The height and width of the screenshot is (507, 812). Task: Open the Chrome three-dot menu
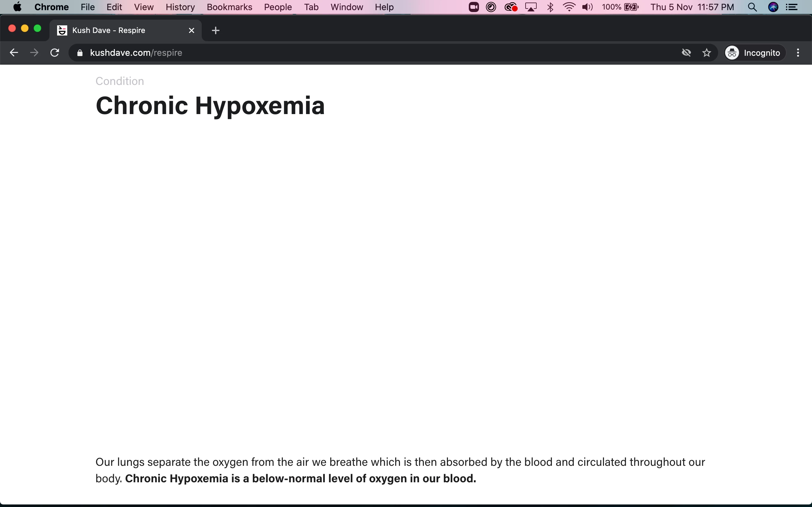[x=798, y=53]
